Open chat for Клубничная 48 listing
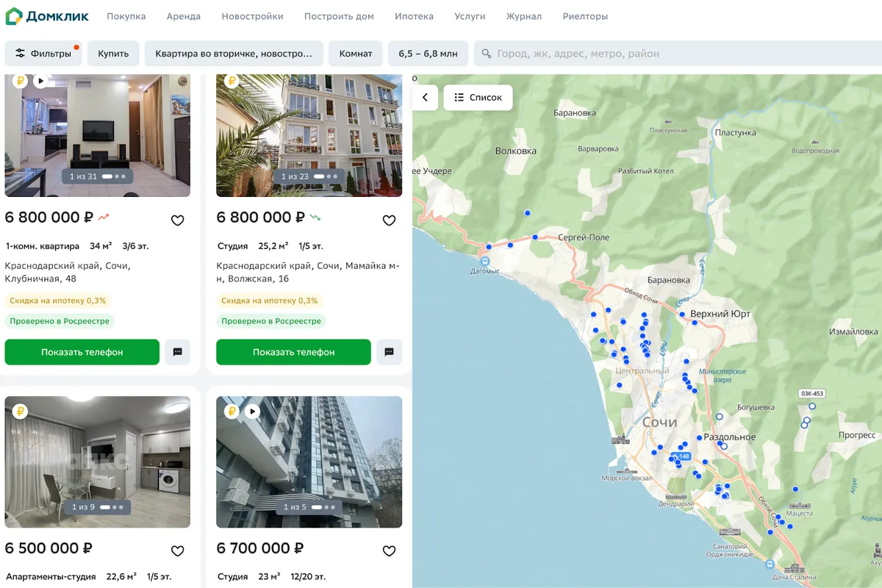This screenshot has height=588, width=882. (177, 352)
